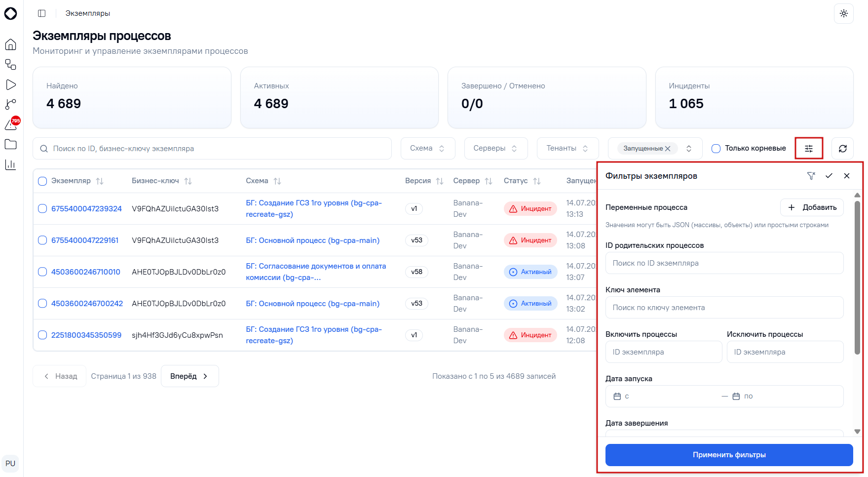This screenshot has width=868, height=477.
Task: Clear filters using the funnel icon
Action: coord(811,176)
